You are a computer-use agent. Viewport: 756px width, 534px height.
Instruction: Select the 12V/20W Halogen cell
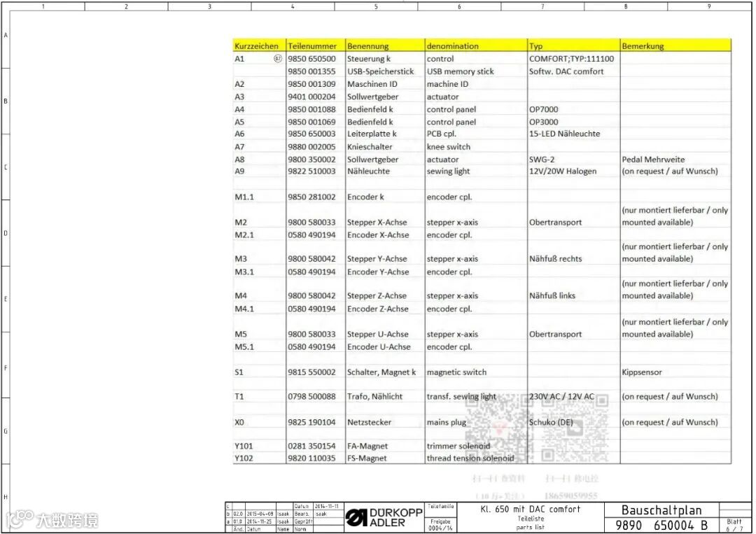(x=562, y=171)
